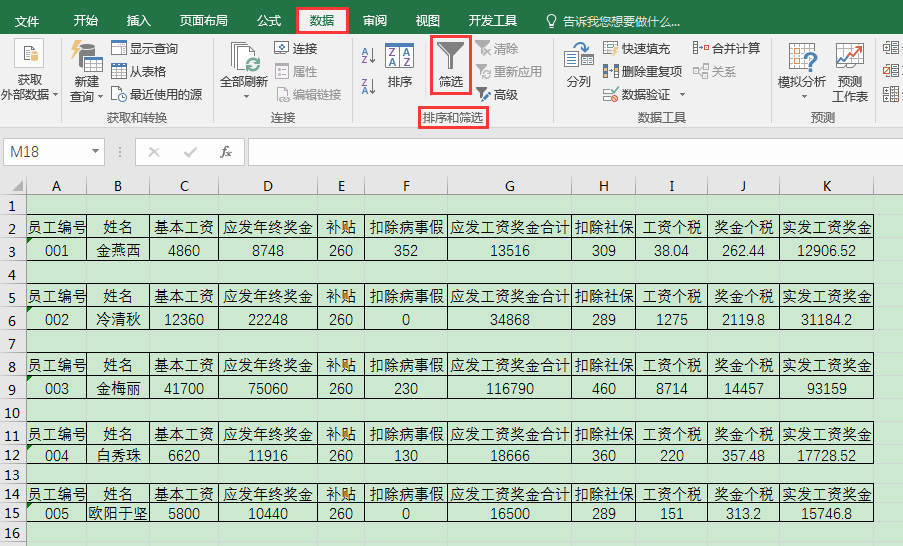Sort descending with the Z-A icon

point(368,86)
